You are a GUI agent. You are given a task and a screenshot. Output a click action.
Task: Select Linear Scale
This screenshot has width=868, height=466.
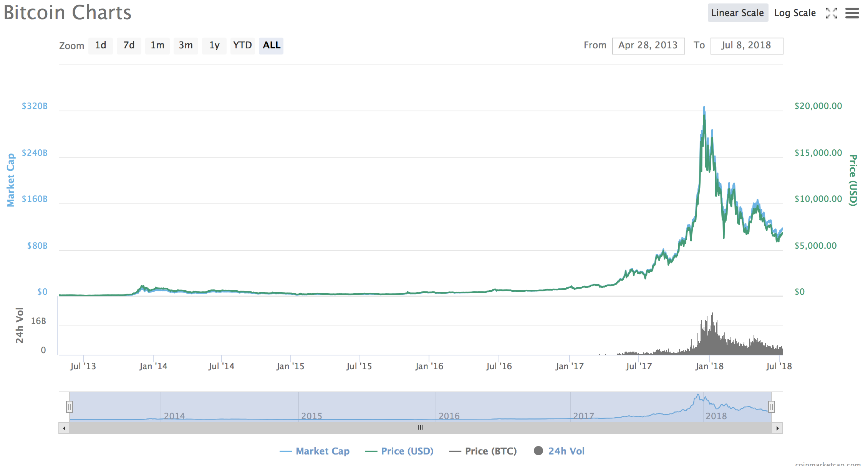(x=738, y=13)
